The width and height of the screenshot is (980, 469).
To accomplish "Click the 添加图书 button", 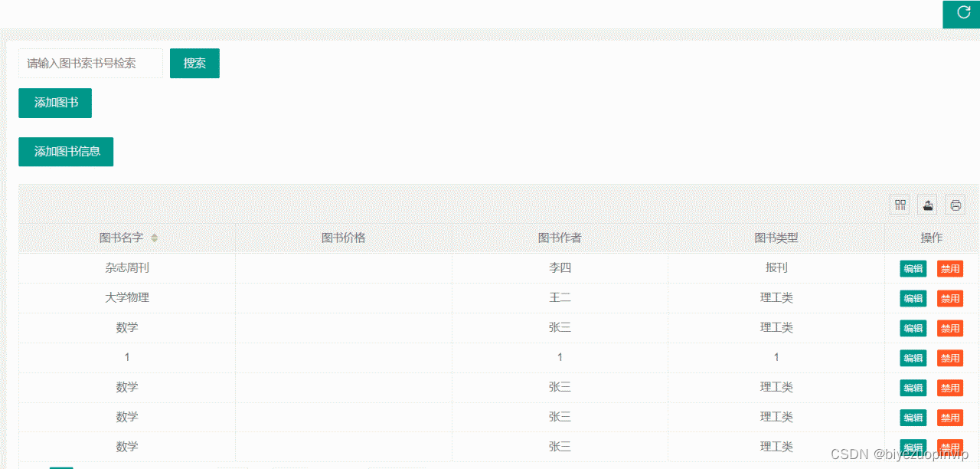I will [x=55, y=103].
